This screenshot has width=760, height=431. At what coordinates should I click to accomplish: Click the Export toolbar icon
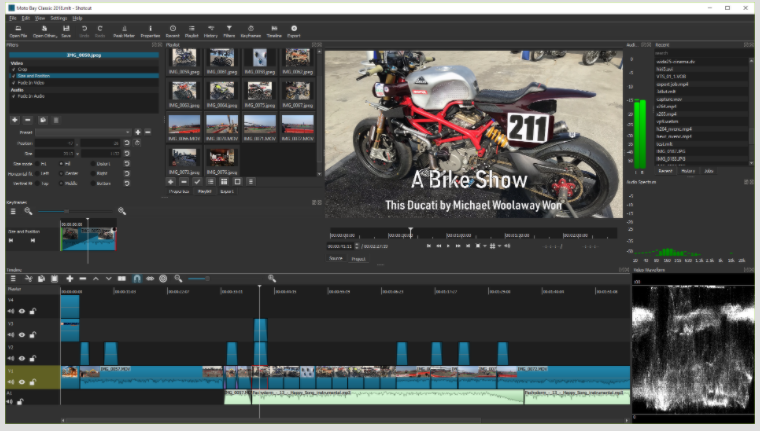[294, 32]
